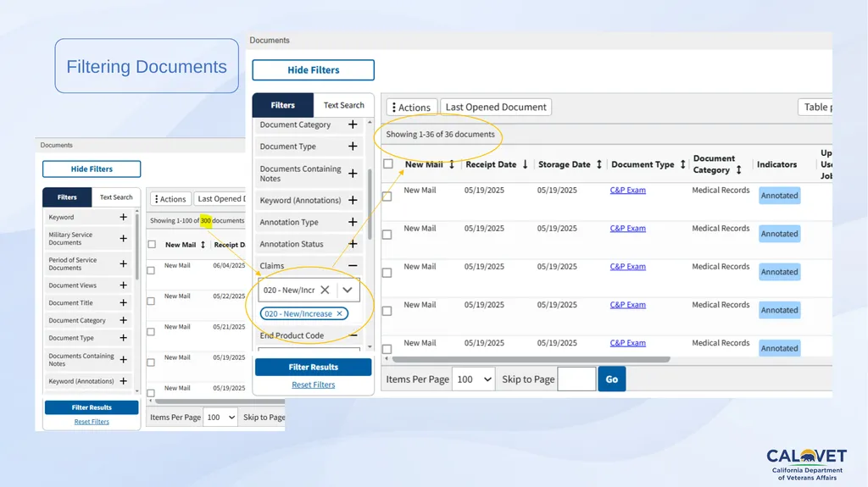Check the fourth row in large table
The height and width of the screenshot is (487, 868).
387,311
